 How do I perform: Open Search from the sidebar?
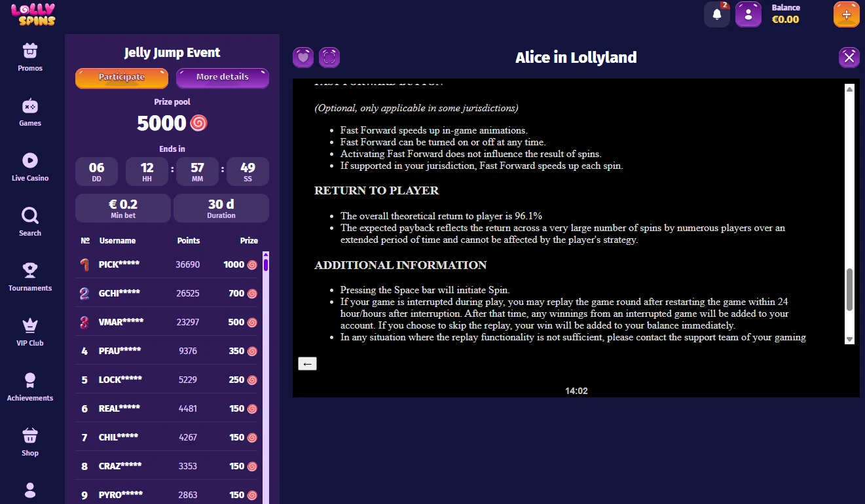click(x=30, y=222)
